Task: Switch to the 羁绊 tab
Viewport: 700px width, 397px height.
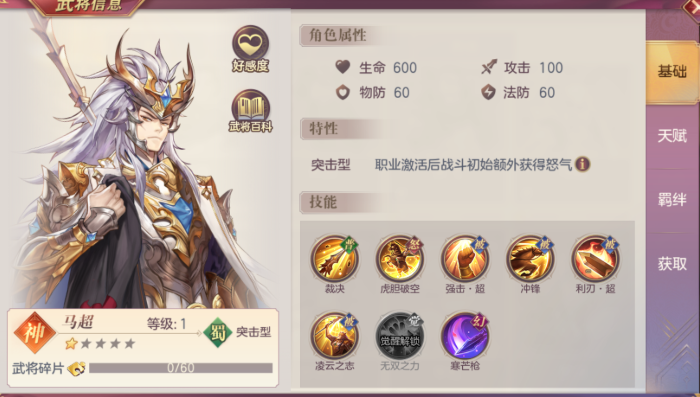Action: click(x=672, y=200)
